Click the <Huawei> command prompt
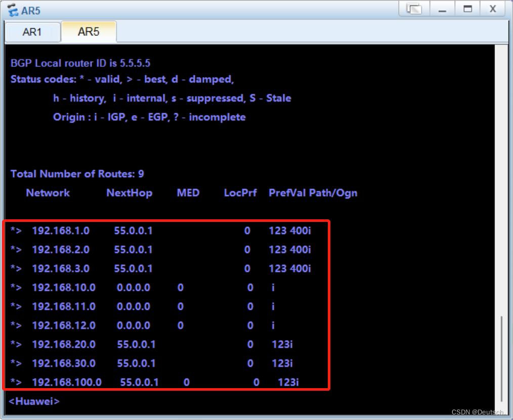The image size is (513, 420). pyautogui.click(x=34, y=401)
